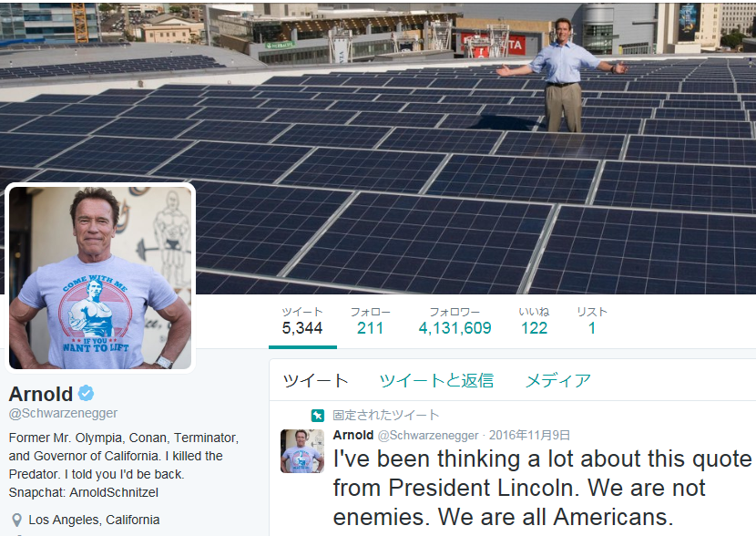The image size is (756, 536).
Task: Switch to the ツイートと返信 tab
Action: [x=436, y=381]
